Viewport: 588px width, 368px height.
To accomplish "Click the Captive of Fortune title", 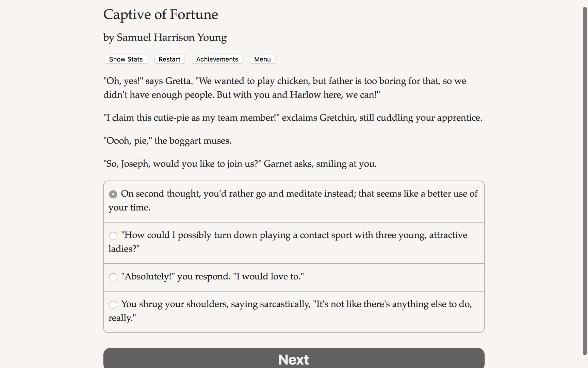I will click(x=161, y=14).
